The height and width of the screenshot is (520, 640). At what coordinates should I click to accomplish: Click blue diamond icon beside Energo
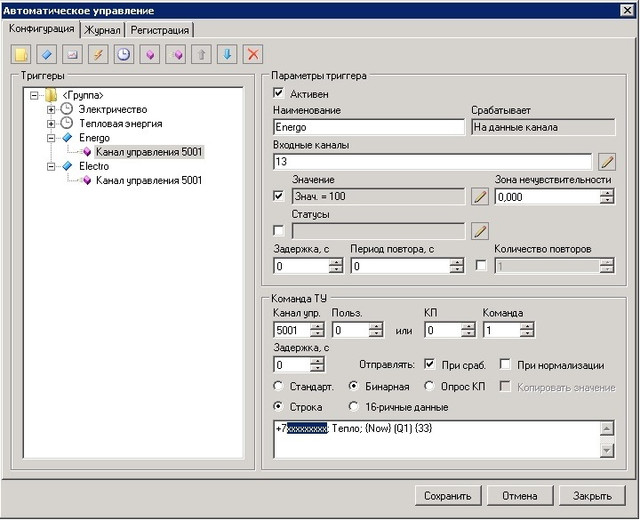pos(67,138)
